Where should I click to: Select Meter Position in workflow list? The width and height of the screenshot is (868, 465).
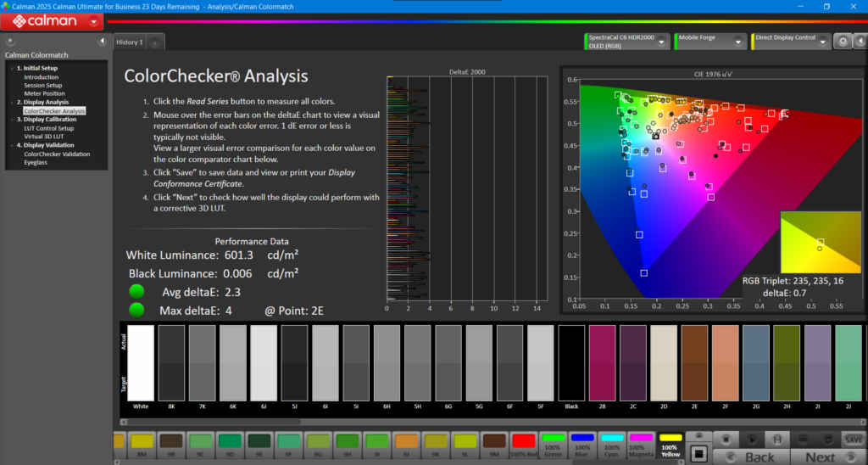[42, 93]
